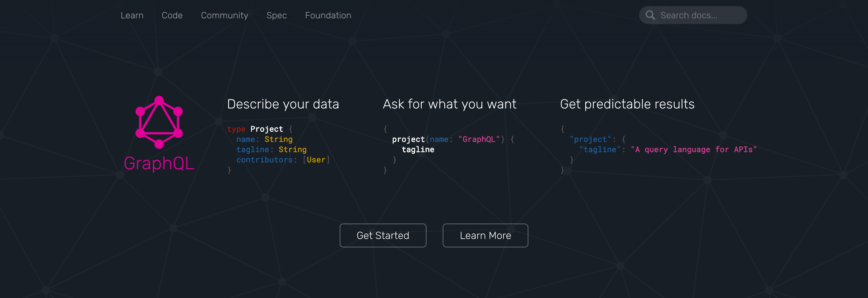Screen dimensions: 868x298
Task: Click the magnifying glass search icon
Action: (650, 15)
